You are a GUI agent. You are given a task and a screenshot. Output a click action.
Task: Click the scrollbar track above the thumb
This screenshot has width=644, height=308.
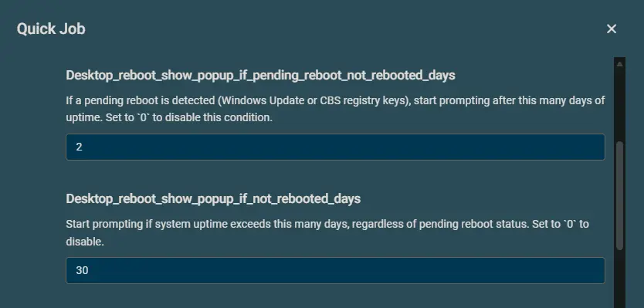coord(619,105)
